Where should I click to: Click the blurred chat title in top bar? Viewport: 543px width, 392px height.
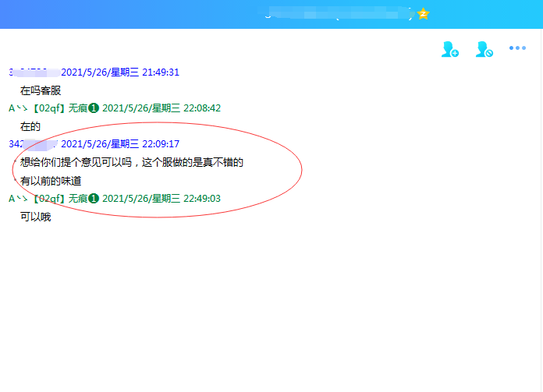337,13
